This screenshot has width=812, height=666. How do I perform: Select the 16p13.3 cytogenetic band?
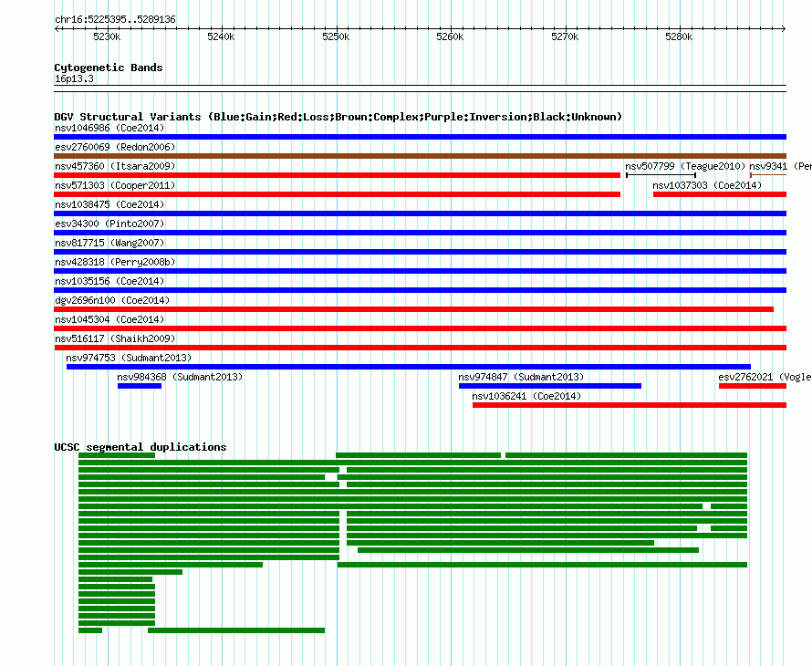coord(420,87)
